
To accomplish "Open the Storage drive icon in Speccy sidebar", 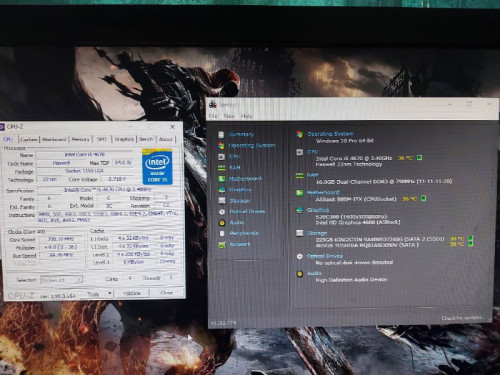I will (x=222, y=201).
